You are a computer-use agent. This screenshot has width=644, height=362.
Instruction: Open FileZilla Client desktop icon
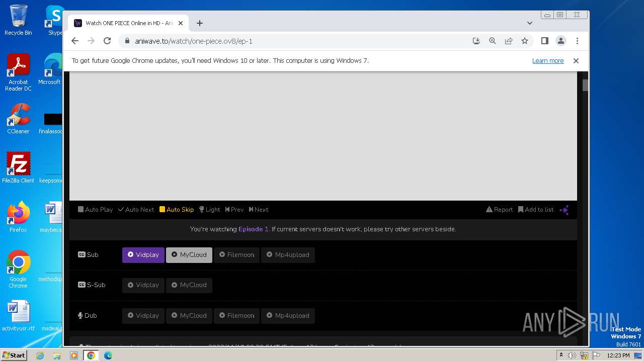(18, 167)
